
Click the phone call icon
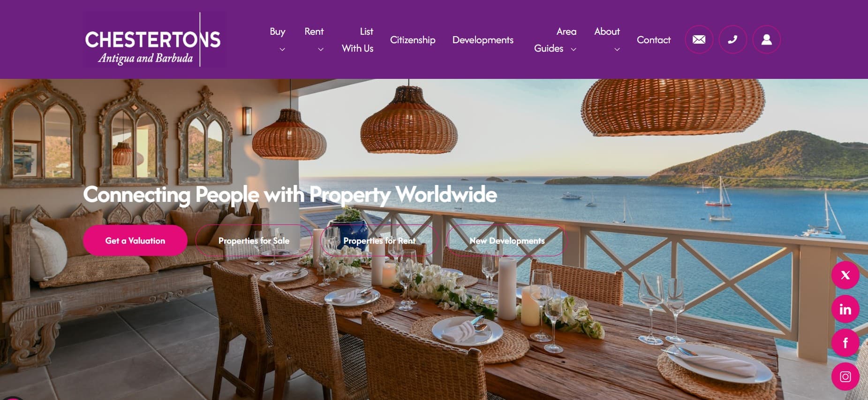(732, 39)
